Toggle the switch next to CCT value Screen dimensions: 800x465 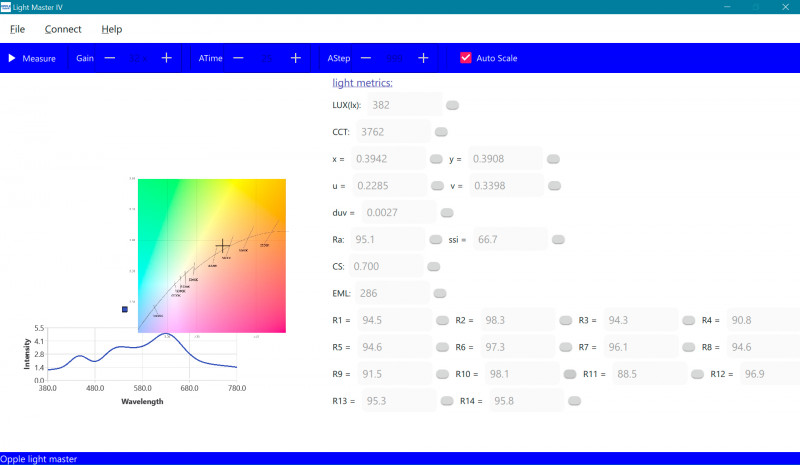441,132
